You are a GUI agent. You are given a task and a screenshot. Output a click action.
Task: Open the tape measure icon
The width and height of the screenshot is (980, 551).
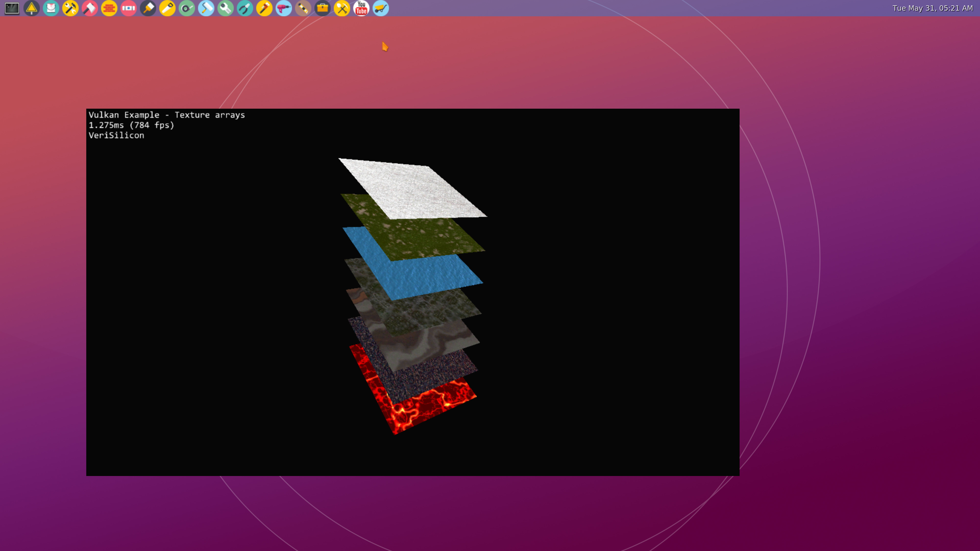(x=187, y=8)
